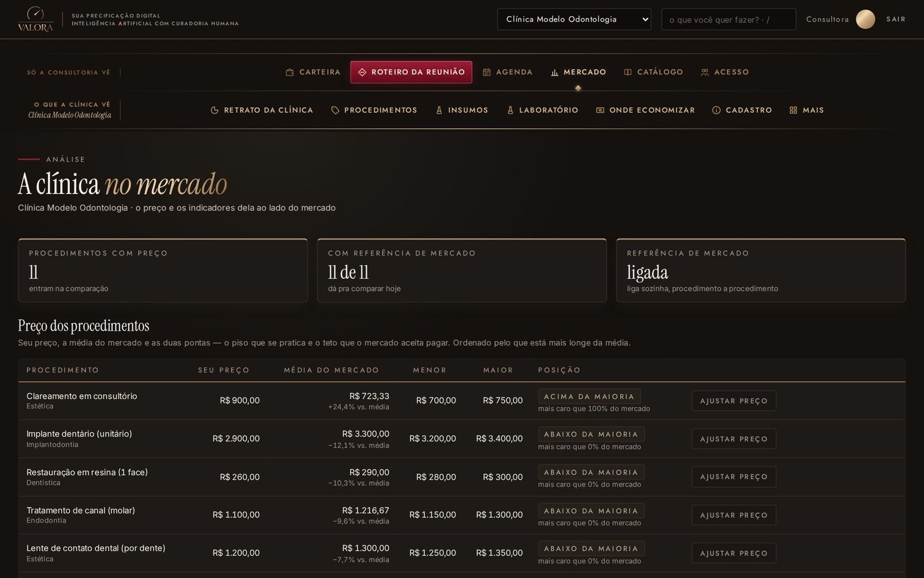Click the Mais grid icon
The height and width of the screenshot is (578, 924).
793,110
